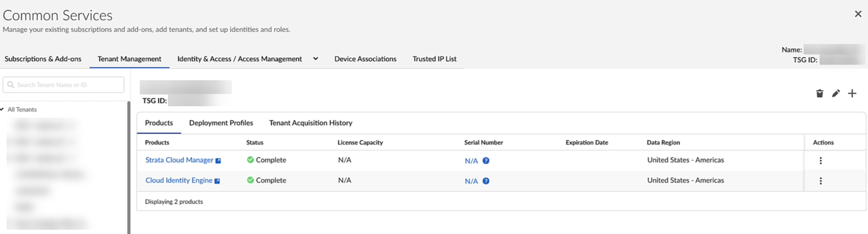Image resolution: width=868 pixels, height=234 pixels.
Task: Open the Strata Cloud Manager link
Action: point(179,160)
